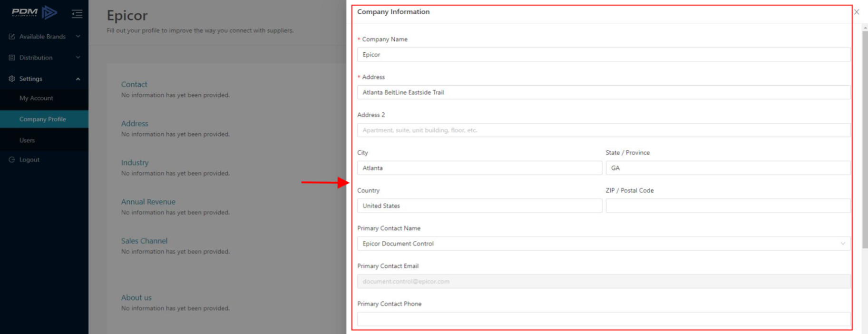Click the State / Province field
This screenshot has height=334, width=868.
[728, 168]
